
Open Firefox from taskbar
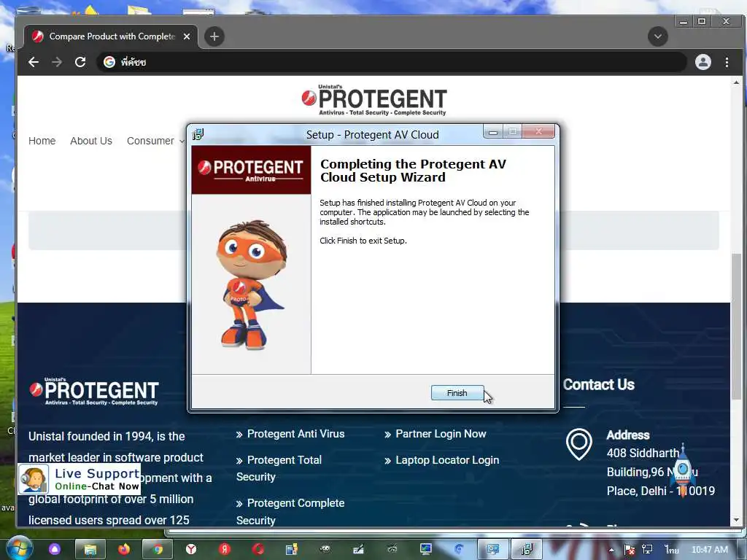(124, 550)
